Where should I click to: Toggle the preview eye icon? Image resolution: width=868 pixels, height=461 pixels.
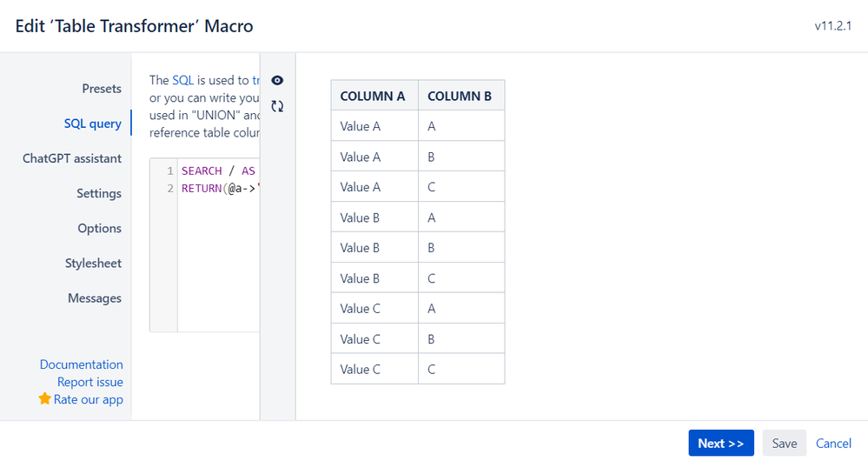(x=277, y=80)
